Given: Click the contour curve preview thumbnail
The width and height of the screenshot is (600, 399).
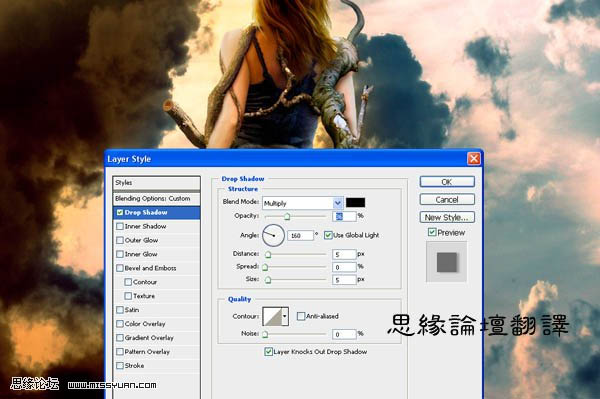Looking at the screenshot, I should (272, 316).
